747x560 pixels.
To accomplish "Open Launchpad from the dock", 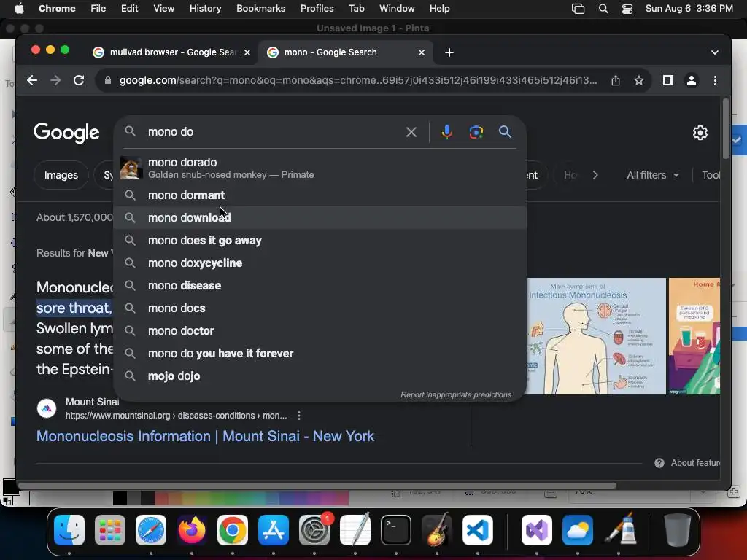I will 110,529.
